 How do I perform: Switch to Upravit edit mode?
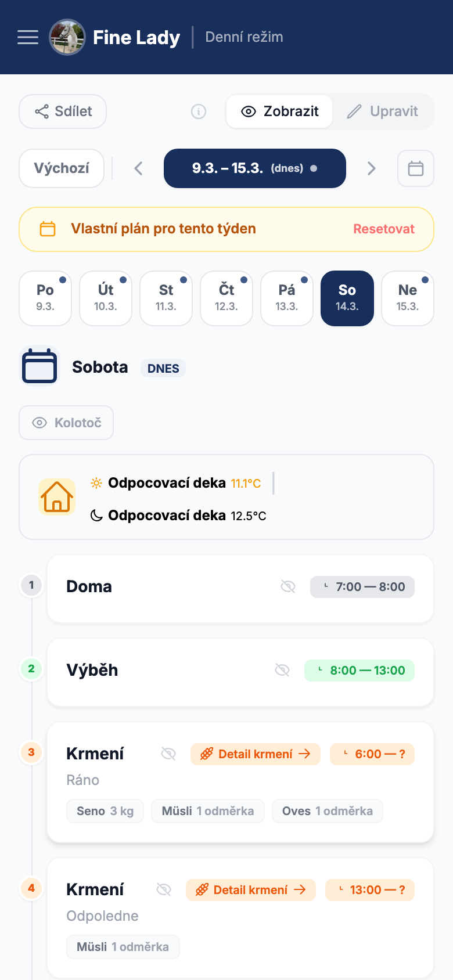[x=383, y=111]
